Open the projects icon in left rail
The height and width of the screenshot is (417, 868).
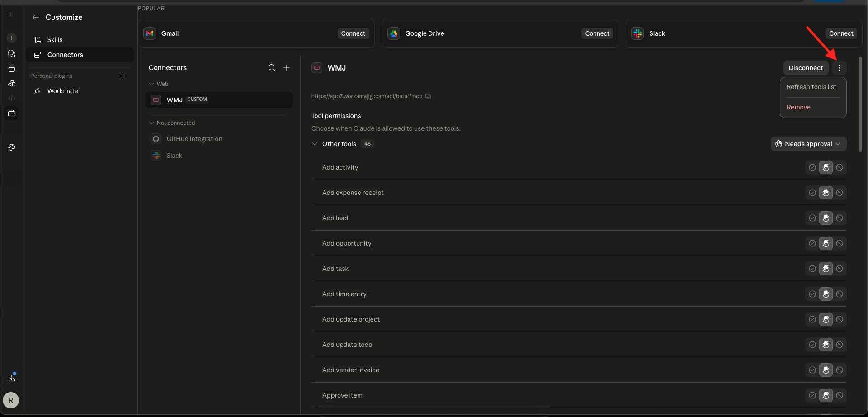[12, 68]
